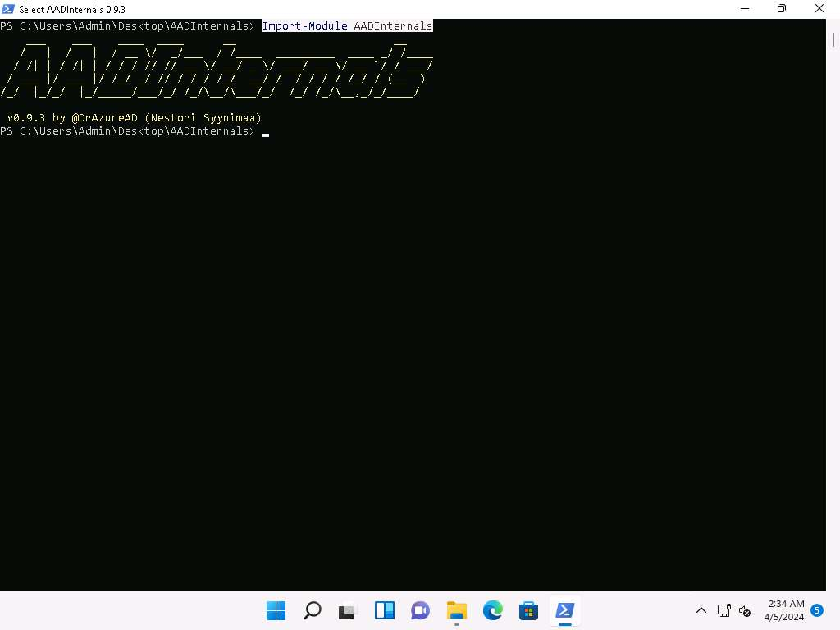Open taskbar Search magnifier

(x=313, y=610)
